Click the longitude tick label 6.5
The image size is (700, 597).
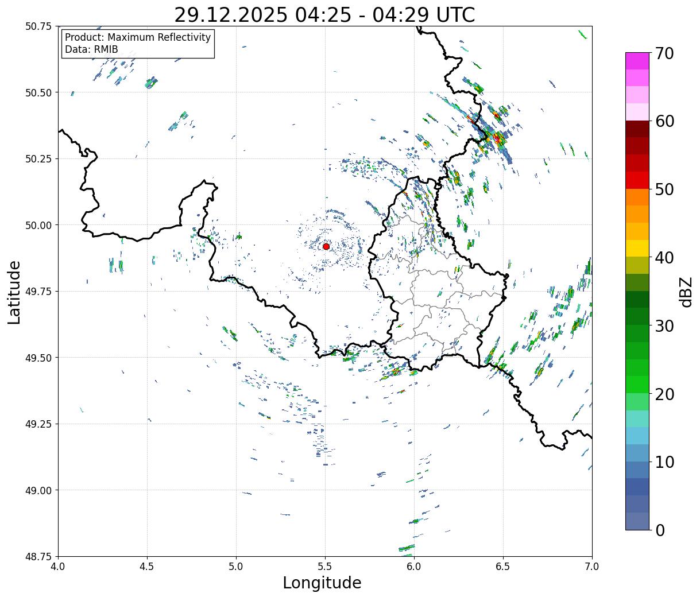(x=503, y=567)
